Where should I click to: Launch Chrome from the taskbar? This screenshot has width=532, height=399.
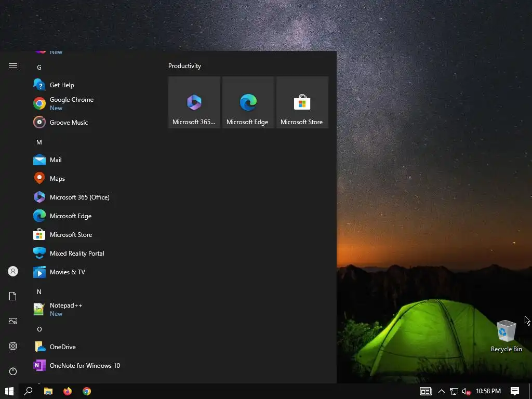(87, 391)
